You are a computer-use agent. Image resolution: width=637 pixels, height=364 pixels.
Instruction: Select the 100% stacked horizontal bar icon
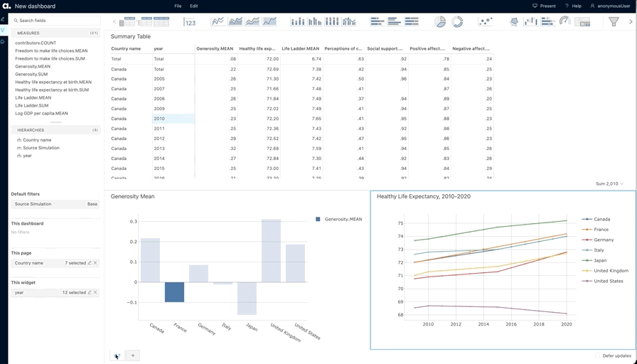tap(412, 21)
